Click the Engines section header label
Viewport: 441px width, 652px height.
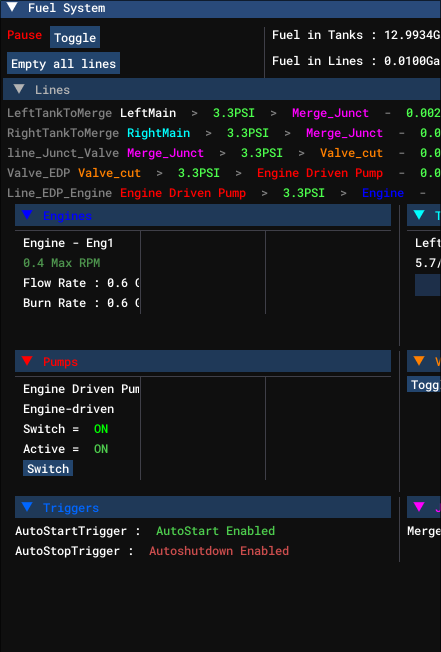[x=67, y=216]
